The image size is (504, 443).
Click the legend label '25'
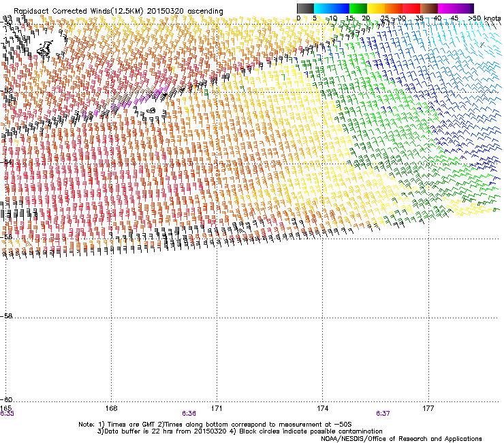pos(385,18)
